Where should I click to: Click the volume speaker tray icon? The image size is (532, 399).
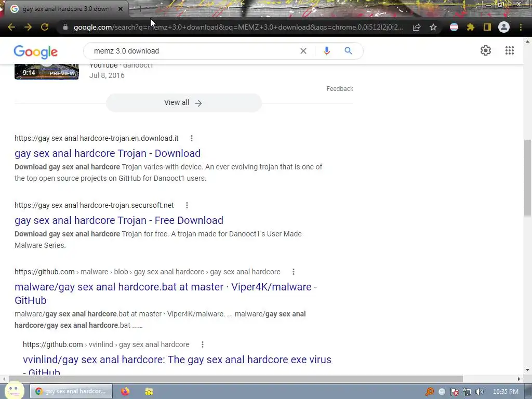tap(479, 392)
